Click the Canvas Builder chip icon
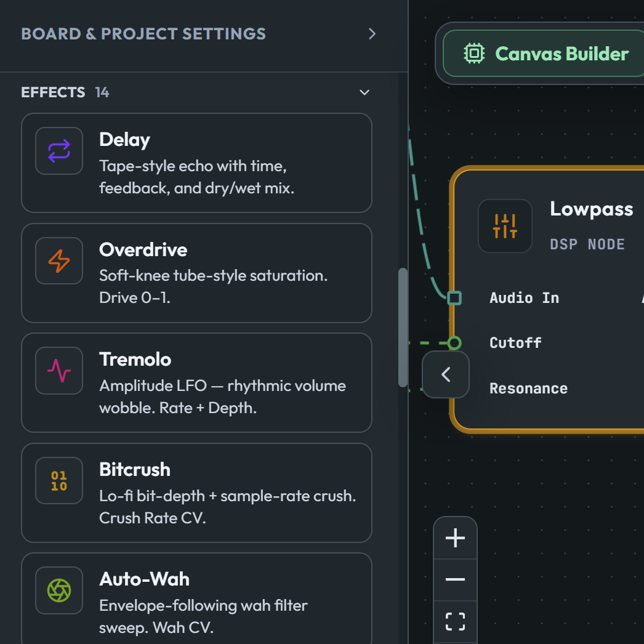644x644 pixels. click(x=474, y=54)
